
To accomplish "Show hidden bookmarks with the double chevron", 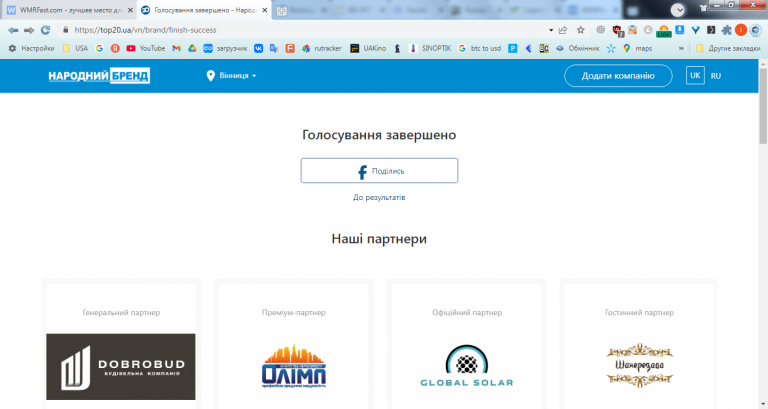I will pyautogui.click(x=681, y=48).
